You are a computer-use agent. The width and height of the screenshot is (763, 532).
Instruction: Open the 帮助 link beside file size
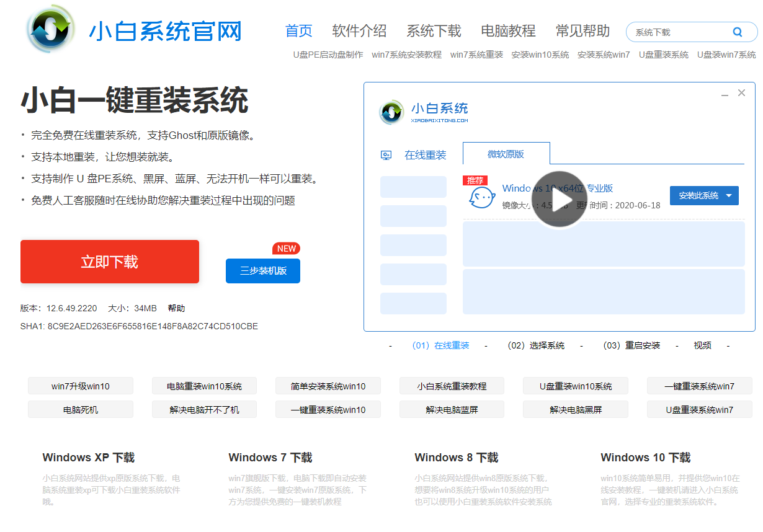click(x=176, y=308)
